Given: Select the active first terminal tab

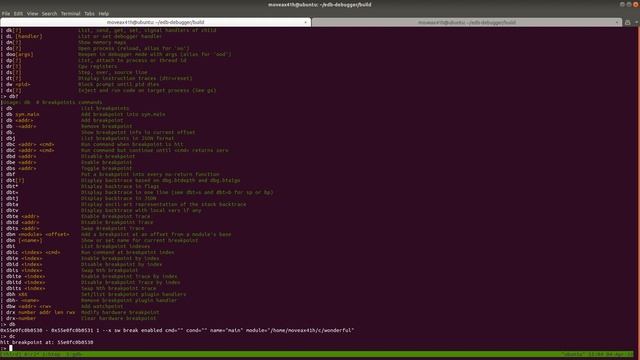Looking at the screenshot, I should tap(156, 22).
